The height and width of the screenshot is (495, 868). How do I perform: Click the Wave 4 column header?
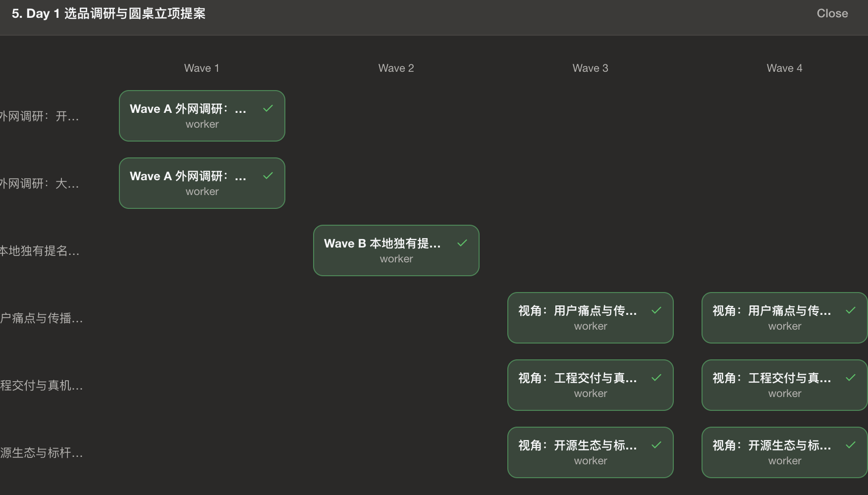(x=784, y=68)
